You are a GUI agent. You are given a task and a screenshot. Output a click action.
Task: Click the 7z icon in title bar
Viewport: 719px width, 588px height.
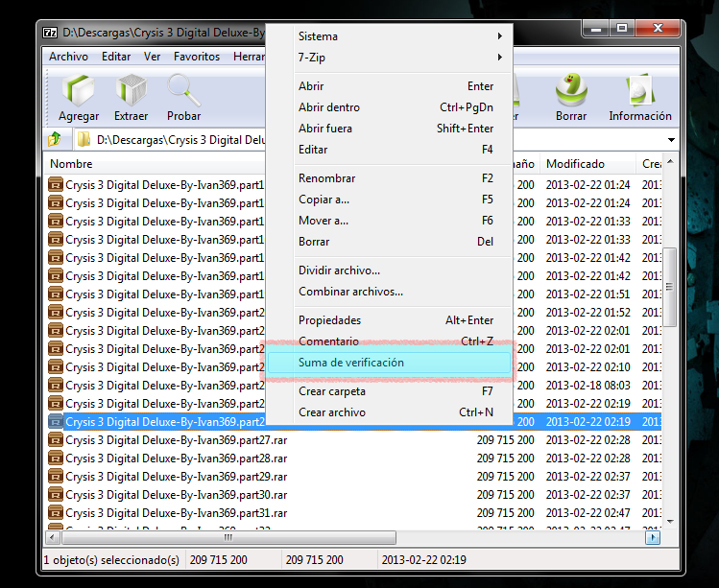click(x=50, y=33)
